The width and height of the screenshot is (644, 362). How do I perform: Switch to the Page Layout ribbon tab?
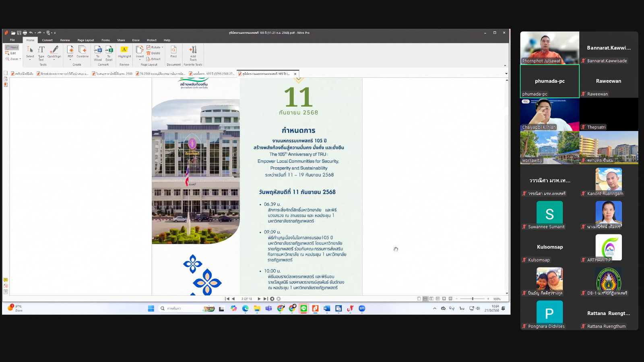pos(86,40)
